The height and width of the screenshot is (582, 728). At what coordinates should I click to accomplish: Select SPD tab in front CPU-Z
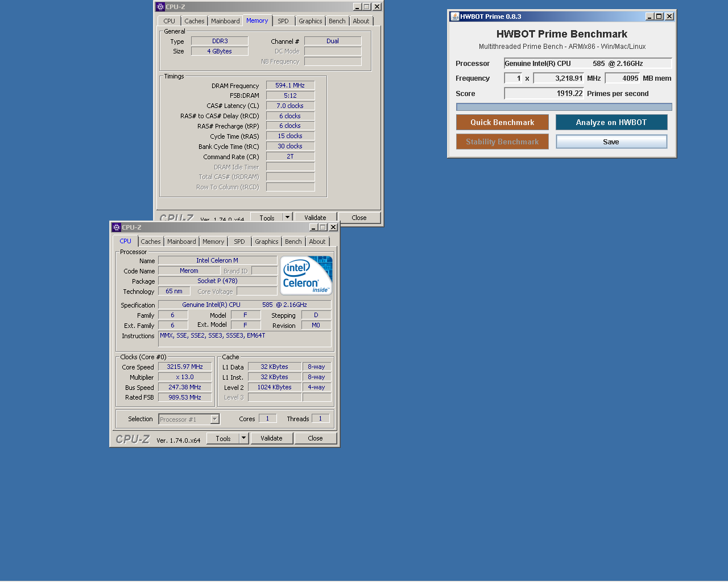(x=239, y=242)
